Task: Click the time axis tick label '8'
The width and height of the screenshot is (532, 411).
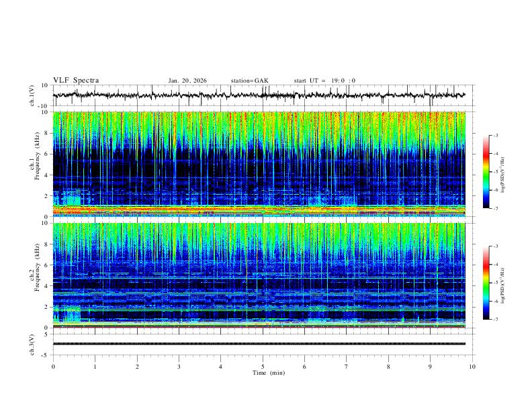Action: (388, 367)
